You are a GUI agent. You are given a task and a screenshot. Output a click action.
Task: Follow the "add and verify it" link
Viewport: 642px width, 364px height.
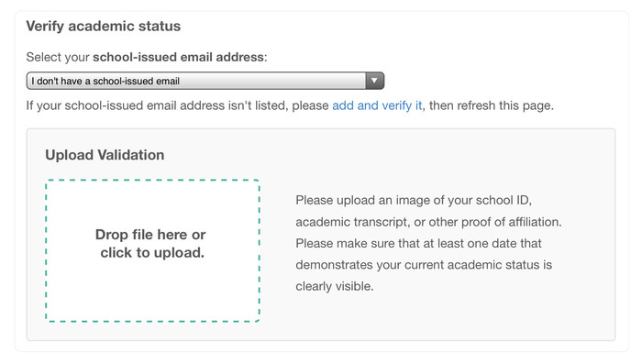click(x=377, y=105)
